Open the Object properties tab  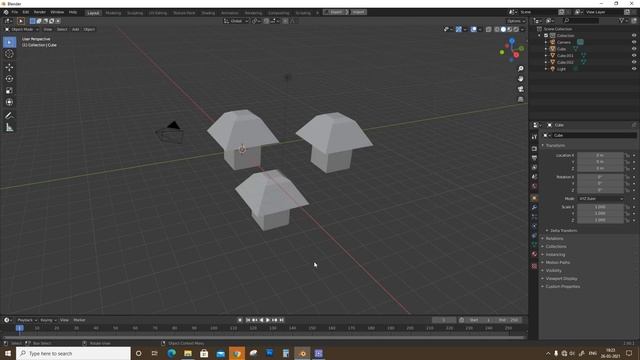click(x=534, y=198)
